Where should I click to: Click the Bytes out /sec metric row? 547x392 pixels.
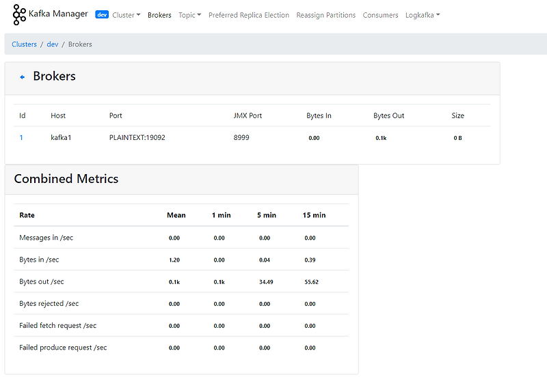pyautogui.click(x=181, y=281)
